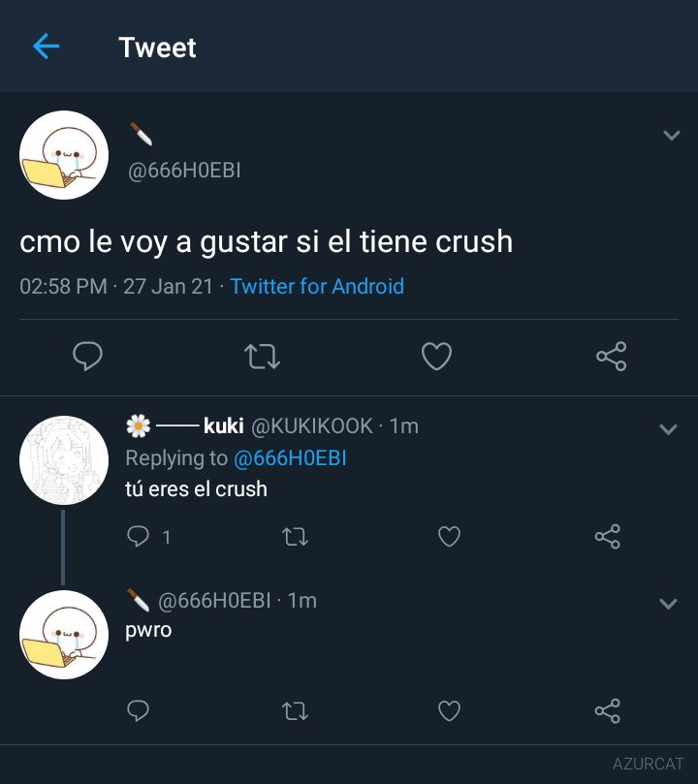Like the 'pwro' reply tweet

[x=449, y=710]
